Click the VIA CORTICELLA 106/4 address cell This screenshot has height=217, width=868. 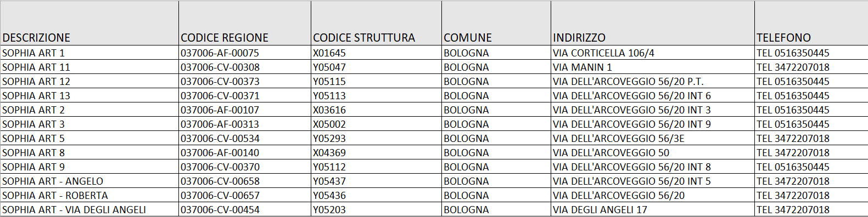click(x=653, y=53)
